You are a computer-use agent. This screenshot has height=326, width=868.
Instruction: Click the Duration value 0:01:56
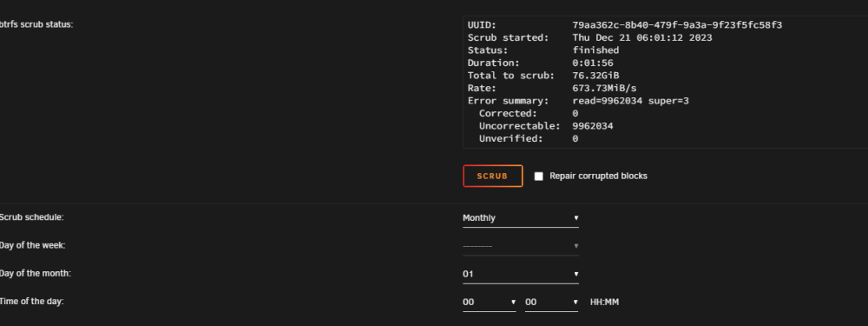click(x=593, y=63)
